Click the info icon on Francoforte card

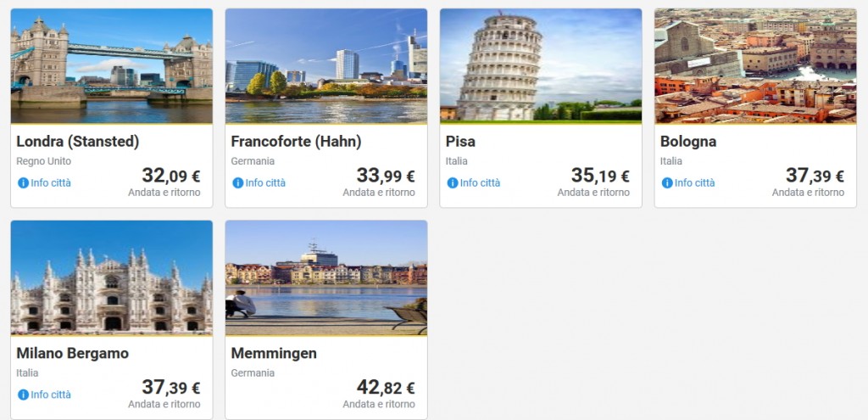(237, 183)
